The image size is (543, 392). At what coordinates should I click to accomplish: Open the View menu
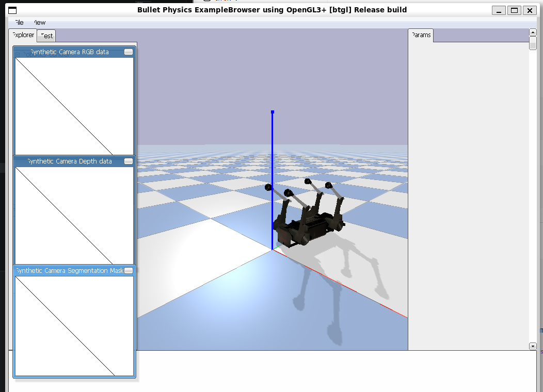(39, 23)
